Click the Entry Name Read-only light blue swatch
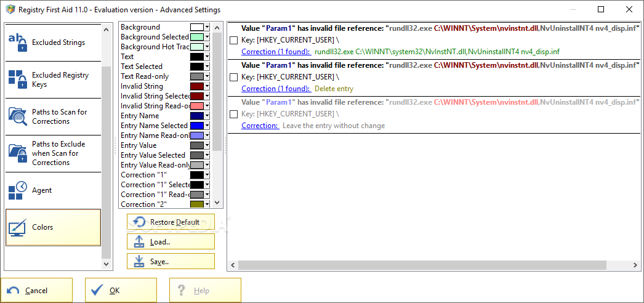Viewport: 644px width, 303px height. coord(197,135)
